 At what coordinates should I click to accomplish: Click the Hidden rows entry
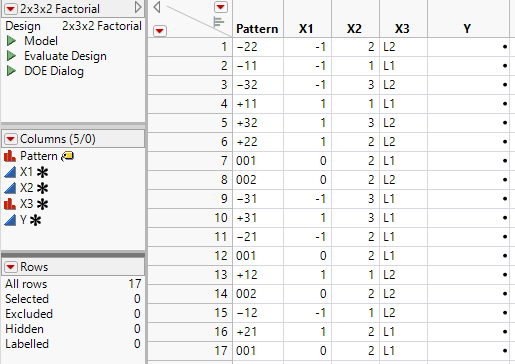[73, 329]
